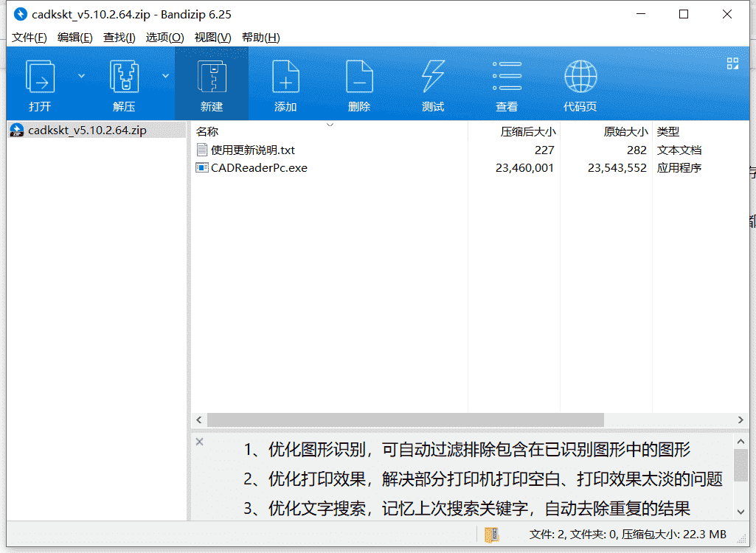Click the text document icon of 使用更新说明.txt
The image size is (756, 553).
(201, 150)
